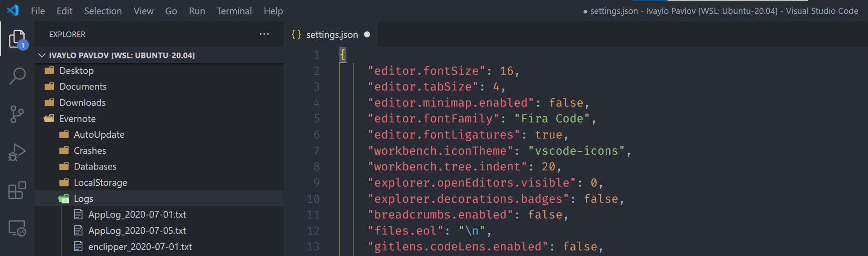Click the false value of editor.minimap.enabled

(566, 103)
